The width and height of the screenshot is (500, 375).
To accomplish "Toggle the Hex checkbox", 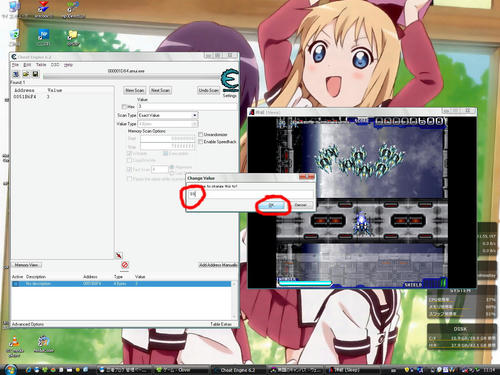I will point(124,107).
